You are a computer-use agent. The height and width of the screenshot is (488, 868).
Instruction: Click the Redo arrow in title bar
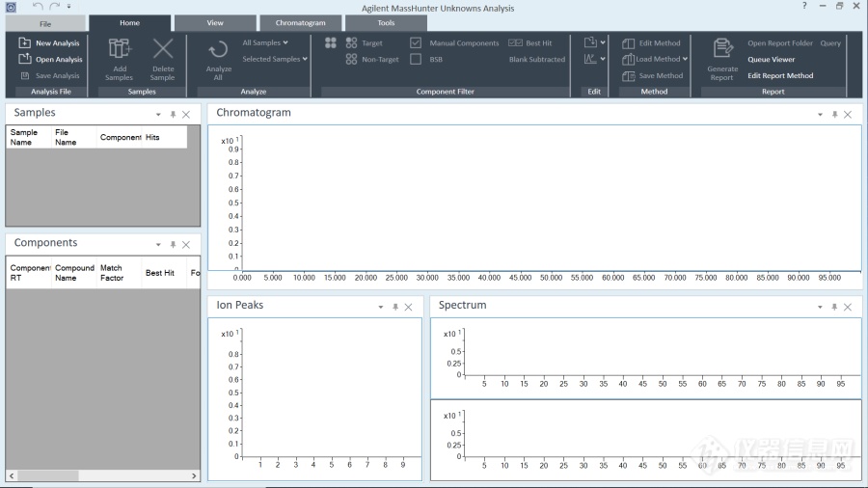pos(54,6)
